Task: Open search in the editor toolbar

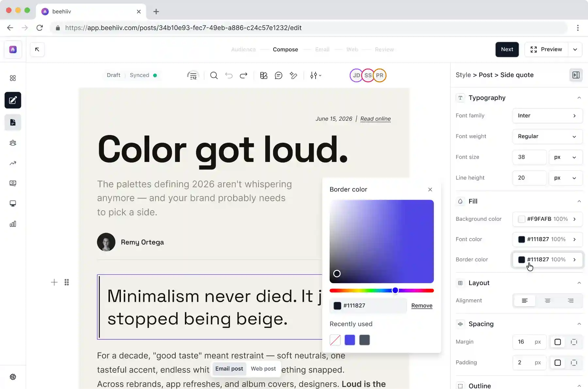Action: [214, 75]
